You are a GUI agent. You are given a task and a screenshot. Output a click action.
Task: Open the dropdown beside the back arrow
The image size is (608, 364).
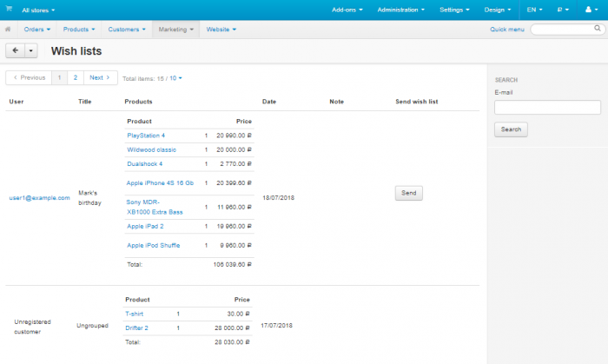coord(31,50)
